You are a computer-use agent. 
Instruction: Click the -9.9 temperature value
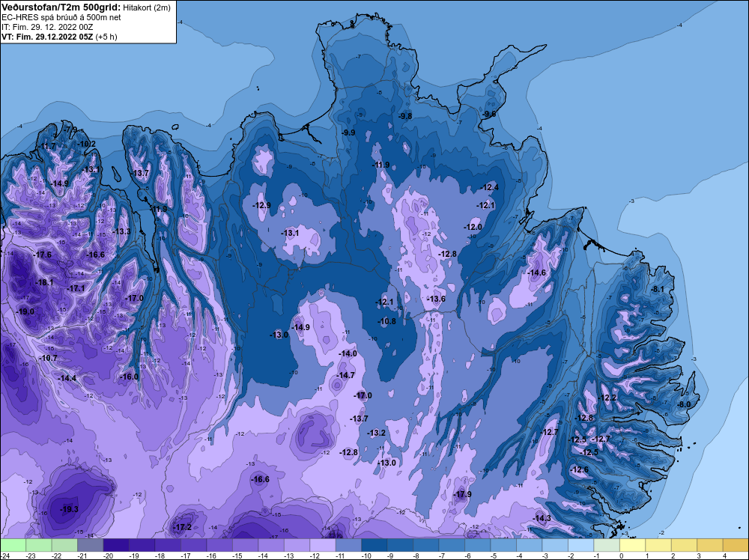tap(349, 133)
